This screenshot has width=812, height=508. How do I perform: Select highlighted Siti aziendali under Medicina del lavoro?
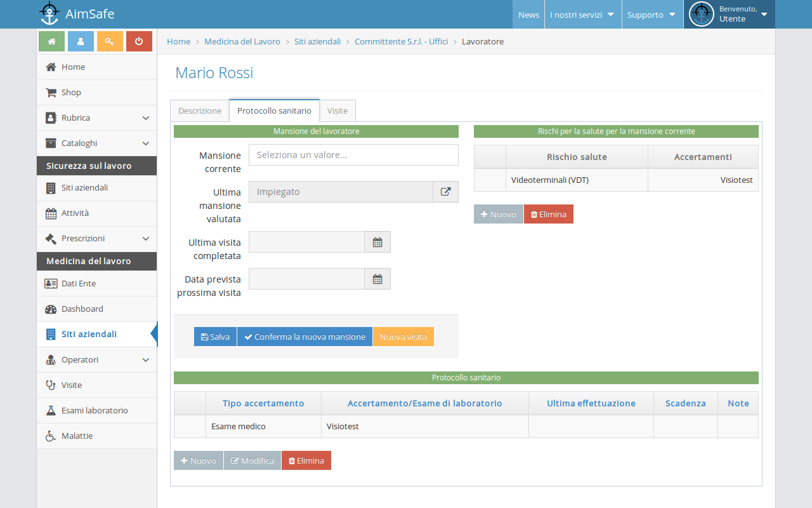[x=96, y=335]
